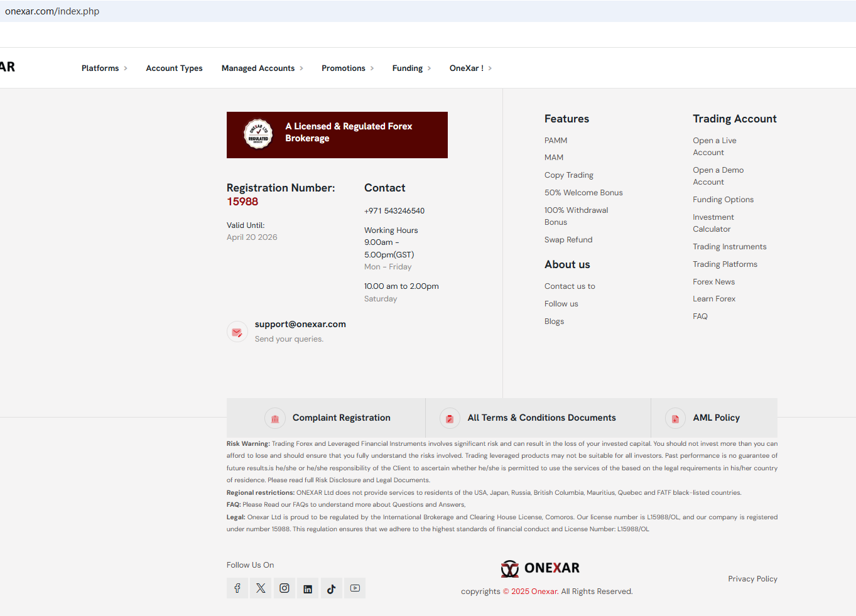
Task: Click the Complaint Registration icon
Action: (274, 418)
